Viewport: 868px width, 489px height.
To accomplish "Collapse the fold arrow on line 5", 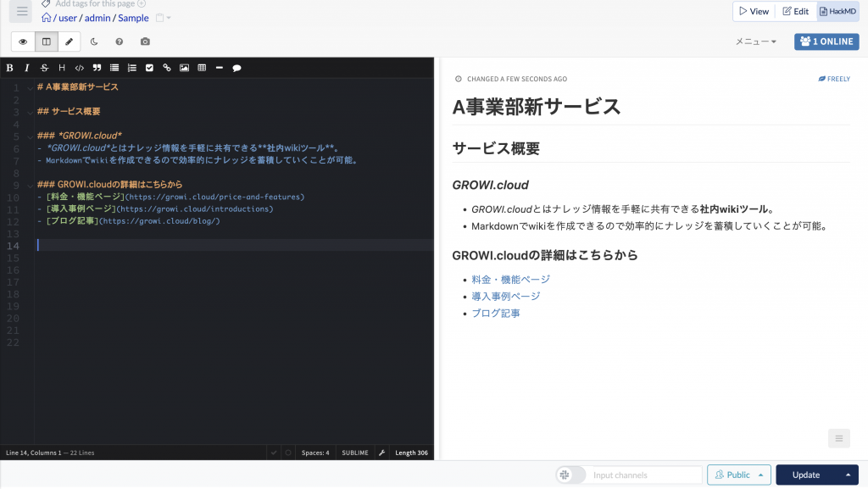I will pos(30,136).
